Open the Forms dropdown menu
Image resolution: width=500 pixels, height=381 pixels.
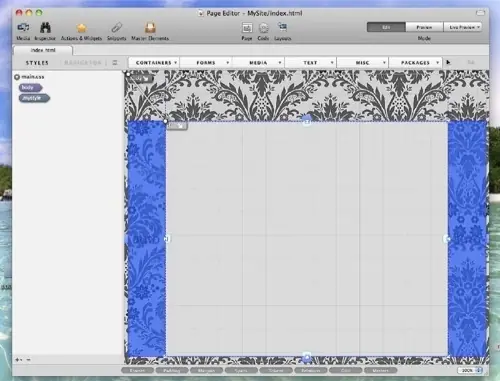tap(206, 63)
